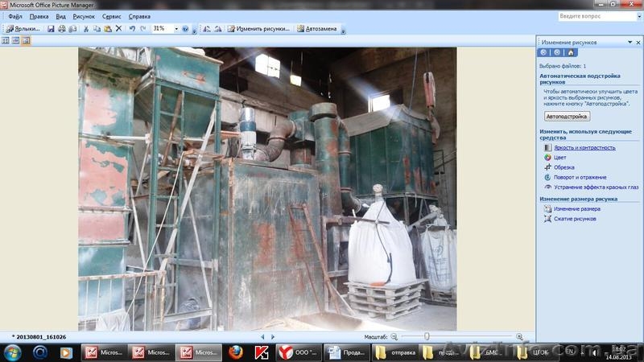Delete the picture with the X icon
The width and height of the screenshot is (644, 362).
[118, 29]
